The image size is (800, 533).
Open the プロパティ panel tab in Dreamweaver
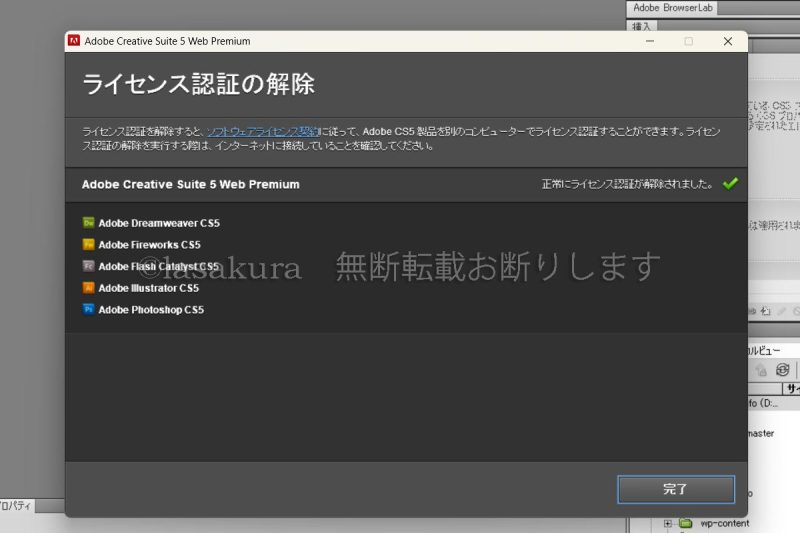pyautogui.click(x=15, y=506)
